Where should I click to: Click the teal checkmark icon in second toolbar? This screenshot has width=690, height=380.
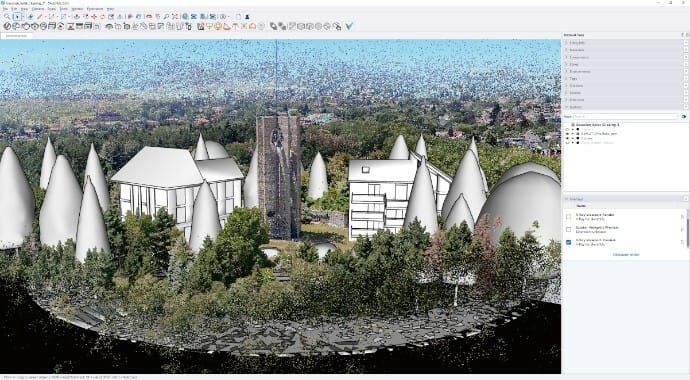point(349,26)
